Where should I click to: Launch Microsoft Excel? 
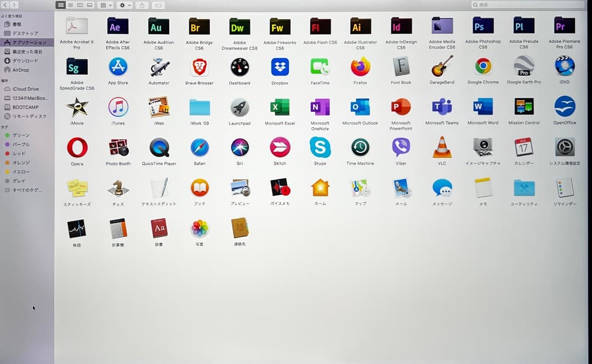point(280,107)
